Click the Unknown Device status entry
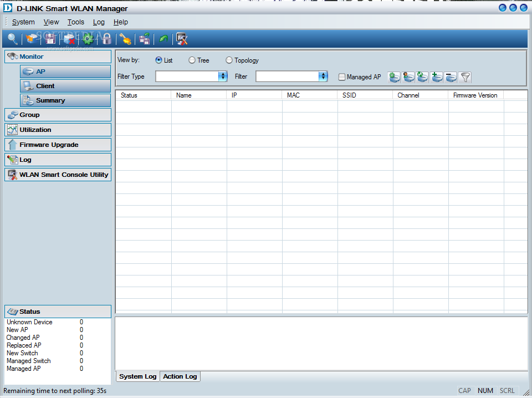 coord(29,322)
